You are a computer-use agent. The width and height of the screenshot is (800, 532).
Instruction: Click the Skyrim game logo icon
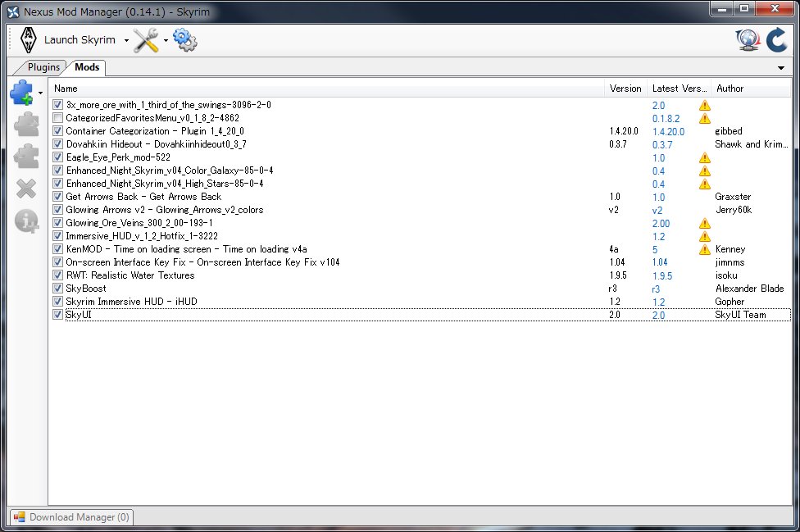pos(28,40)
